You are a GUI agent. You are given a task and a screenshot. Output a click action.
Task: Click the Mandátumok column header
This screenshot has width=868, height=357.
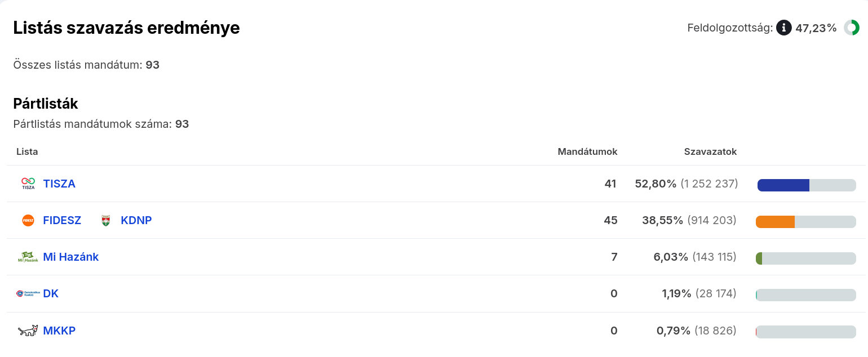587,152
